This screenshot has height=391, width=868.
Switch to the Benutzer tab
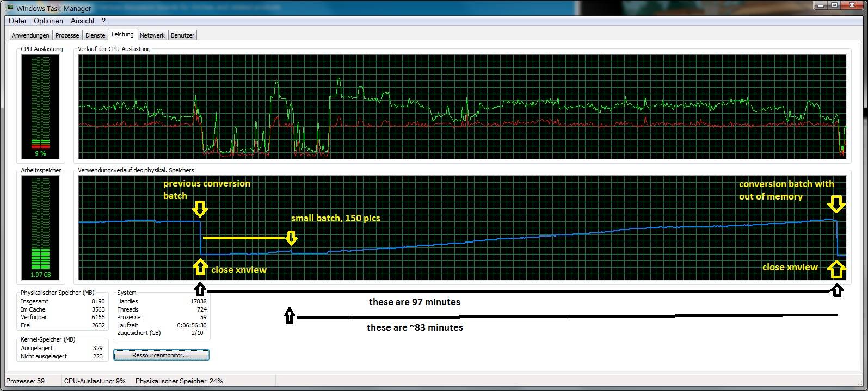[x=182, y=35]
